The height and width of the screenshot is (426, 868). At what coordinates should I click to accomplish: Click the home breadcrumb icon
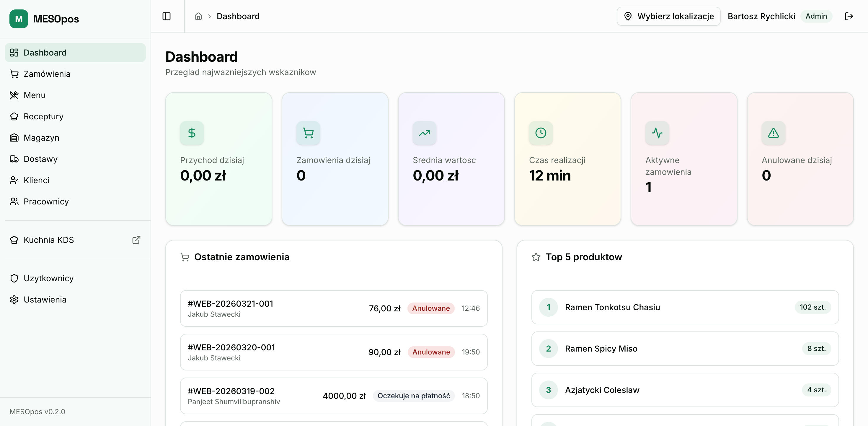pos(198,16)
